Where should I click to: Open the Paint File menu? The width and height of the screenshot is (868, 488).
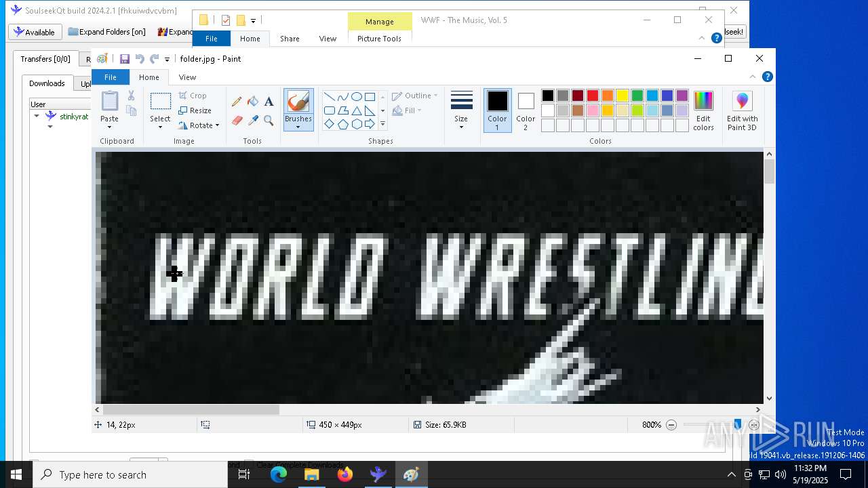(x=110, y=77)
